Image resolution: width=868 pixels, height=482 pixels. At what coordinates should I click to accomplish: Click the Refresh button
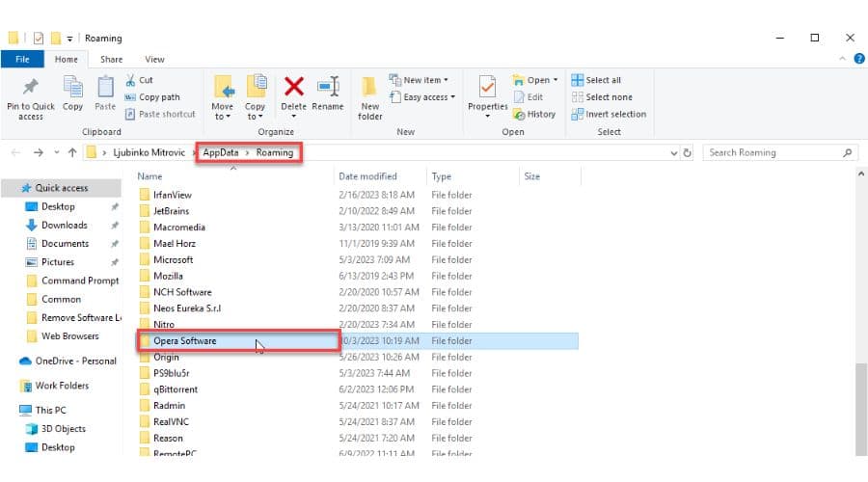tap(687, 152)
